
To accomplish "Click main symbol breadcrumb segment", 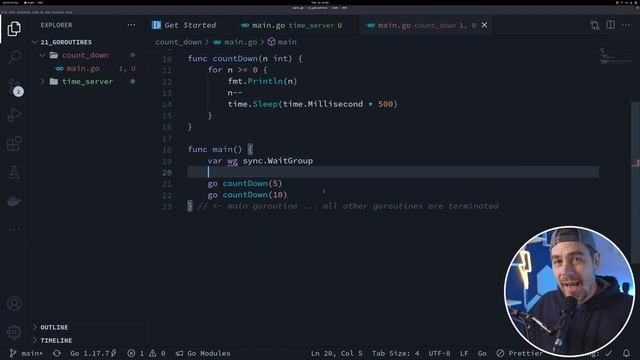I will 282,42.
